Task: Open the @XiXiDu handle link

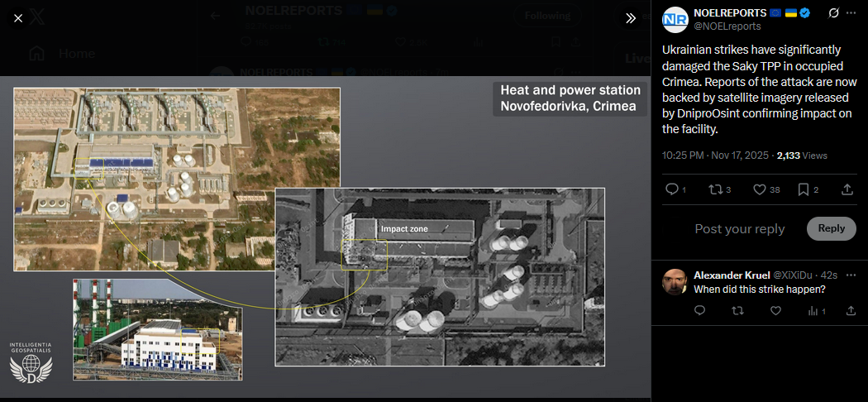Action: 794,275
